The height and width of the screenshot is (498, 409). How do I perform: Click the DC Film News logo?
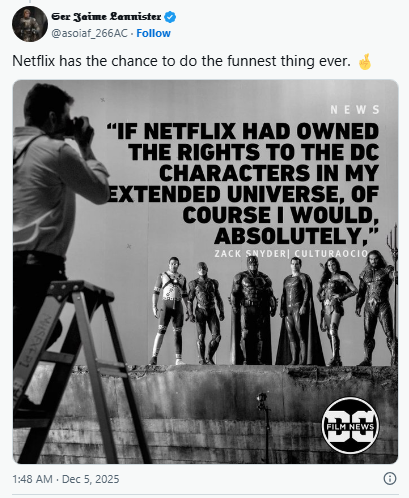(x=350, y=426)
